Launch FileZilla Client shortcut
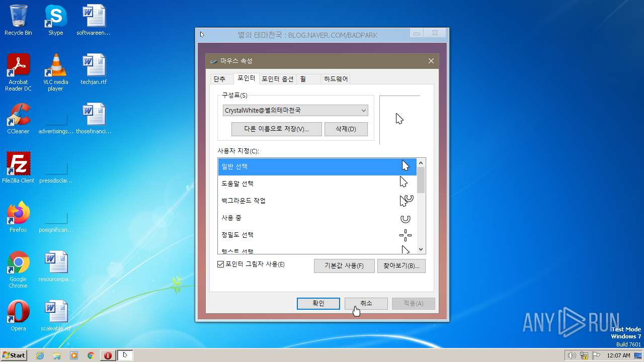 (x=18, y=167)
